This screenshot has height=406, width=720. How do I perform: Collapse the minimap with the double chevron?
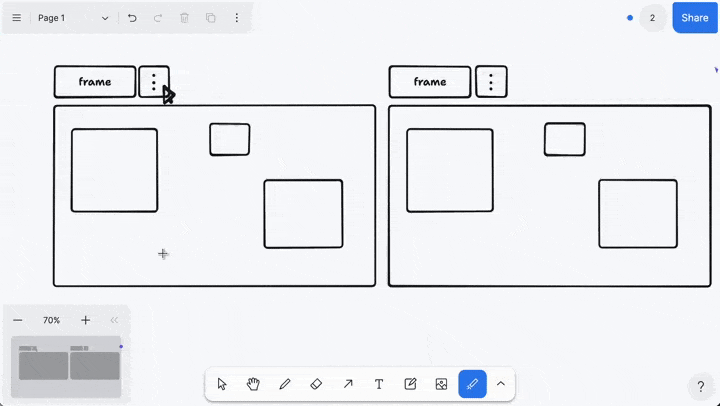[114, 320]
